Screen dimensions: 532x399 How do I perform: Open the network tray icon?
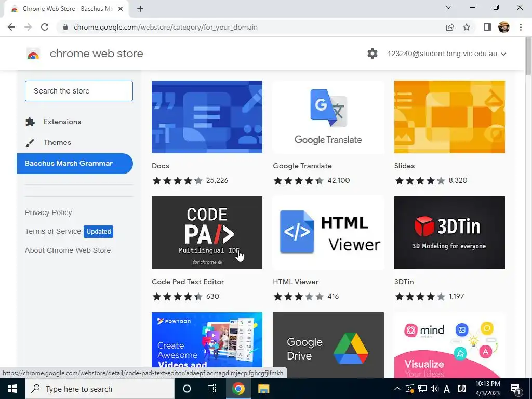[422, 389]
